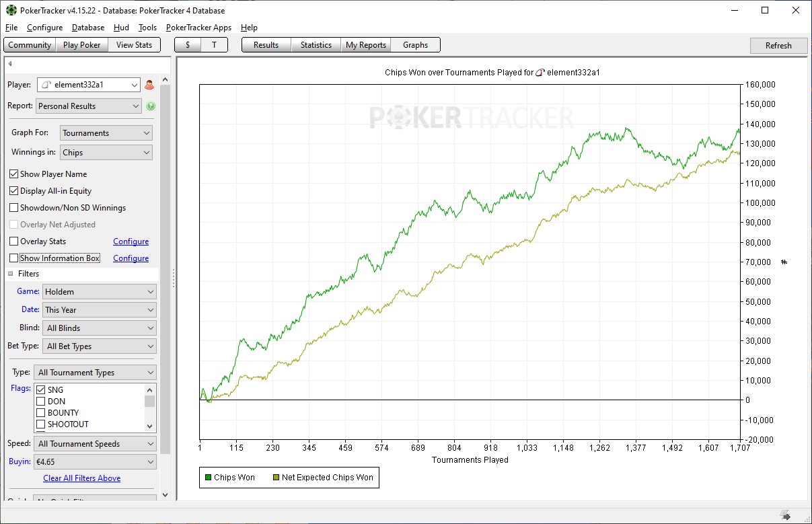Click Clear All Filters Above link

(82, 478)
